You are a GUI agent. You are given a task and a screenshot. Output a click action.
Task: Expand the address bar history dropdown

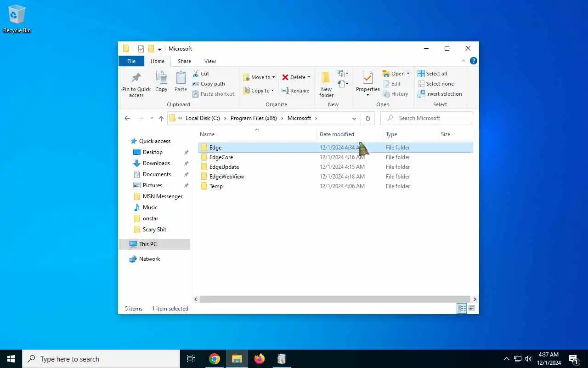pyautogui.click(x=354, y=118)
